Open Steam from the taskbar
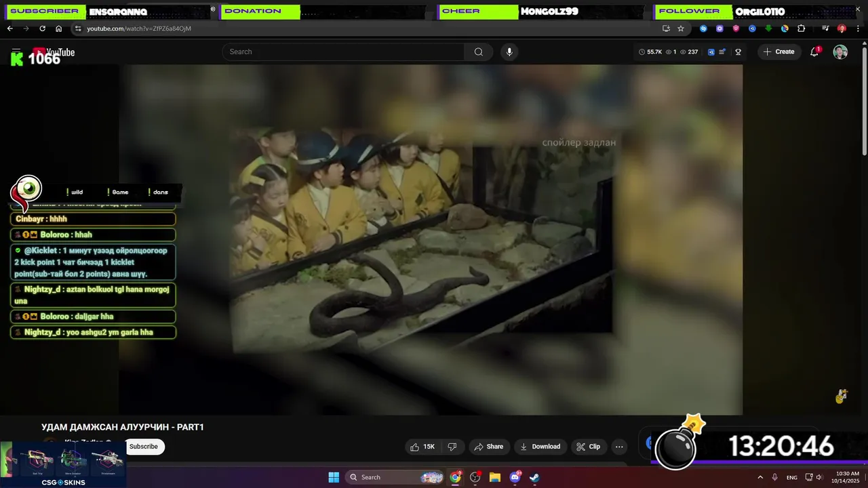Viewport: 868px width, 488px height. pyautogui.click(x=534, y=477)
